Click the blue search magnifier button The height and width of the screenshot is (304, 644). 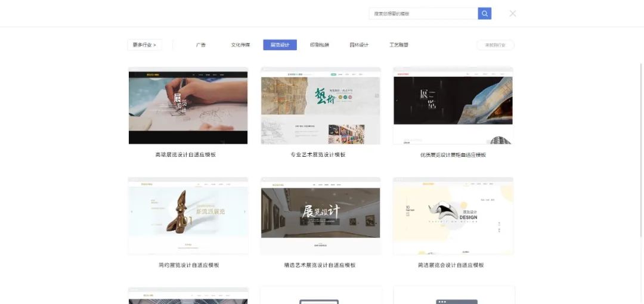pyautogui.click(x=485, y=14)
